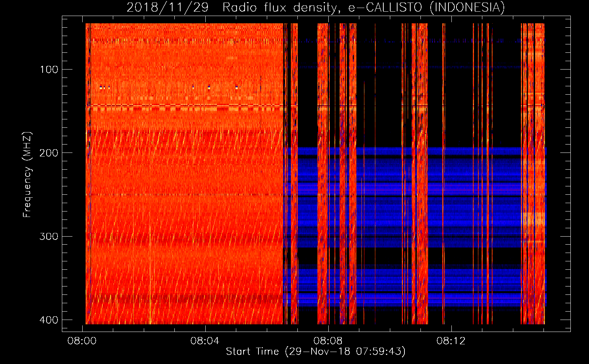The height and width of the screenshot is (364, 589).
Task: Click the '08:00' time tick label
Action: [x=82, y=341]
